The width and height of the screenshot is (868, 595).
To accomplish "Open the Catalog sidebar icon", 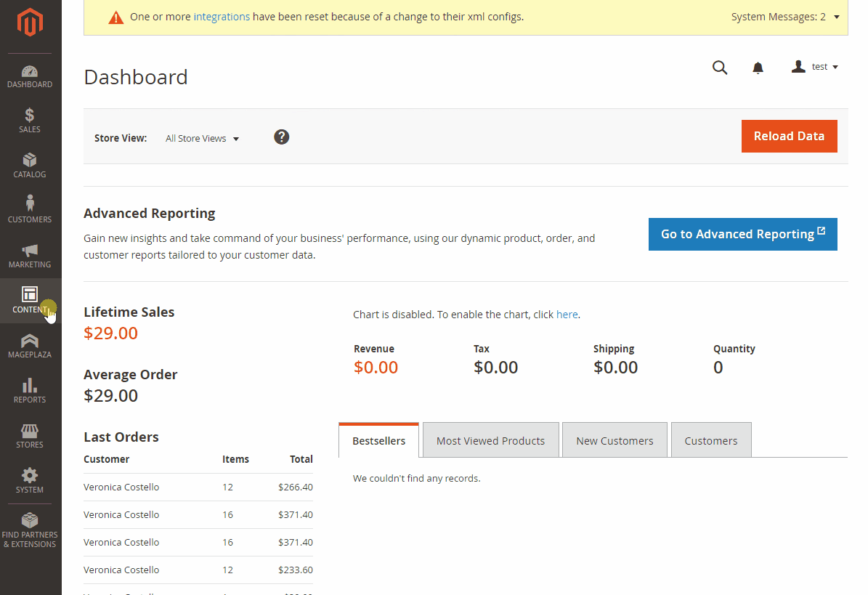I will point(30,161).
